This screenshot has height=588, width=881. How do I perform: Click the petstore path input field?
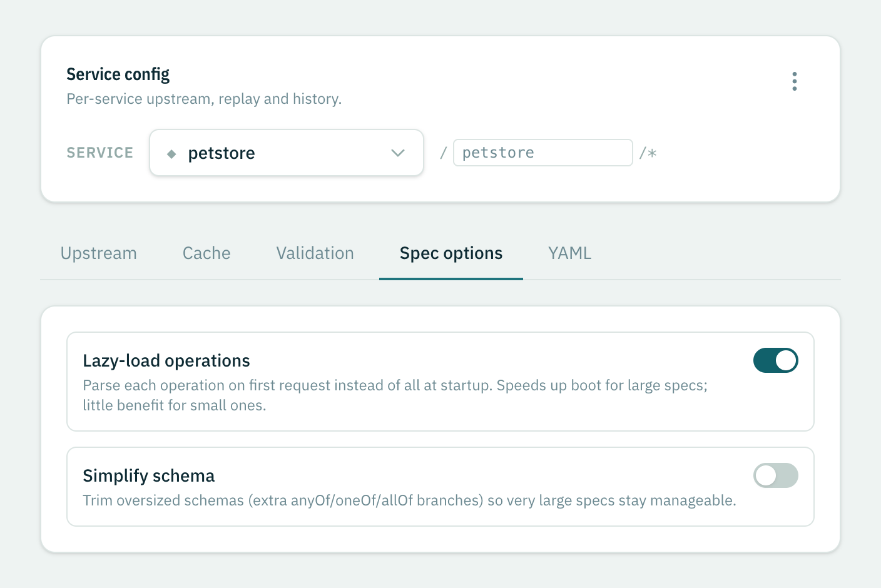543,153
